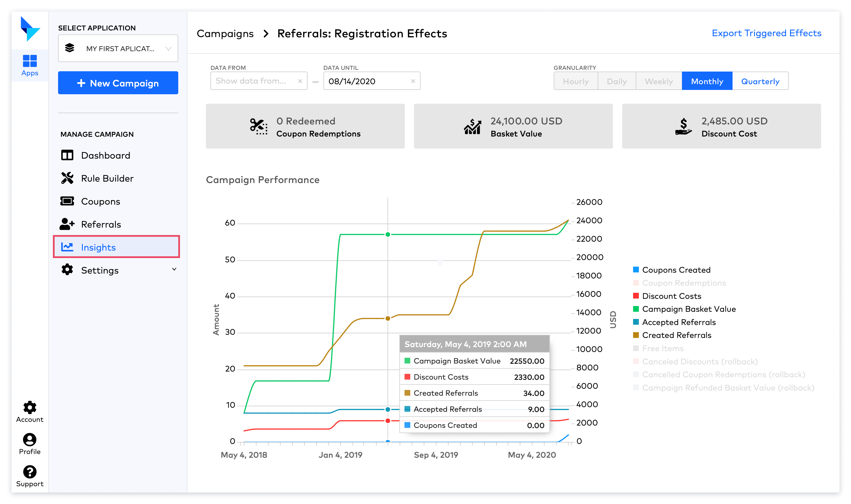The height and width of the screenshot is (504, 851).
Task: Click the Rule Builder tools icon
Action: (x=67, y=178)
